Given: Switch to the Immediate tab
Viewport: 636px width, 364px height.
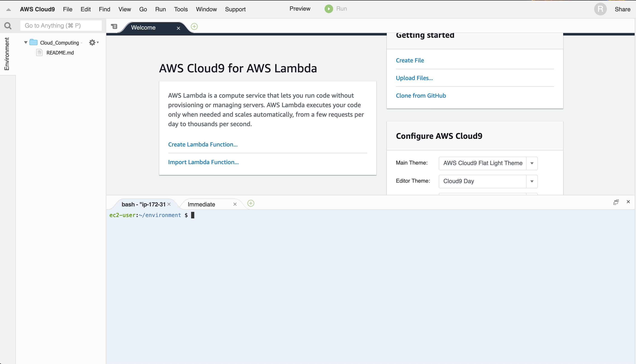Looking at the screenshot, I should coord(201,204).
